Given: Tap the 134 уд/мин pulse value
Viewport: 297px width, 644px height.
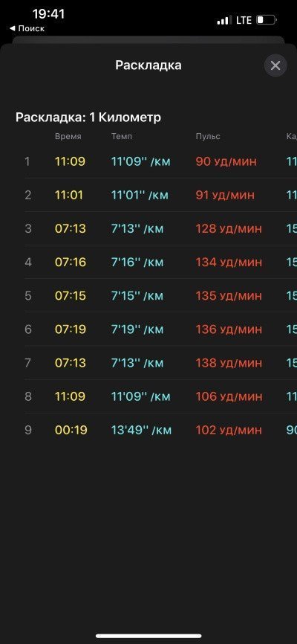Looking at the screenshot, I should click(229, 263).
